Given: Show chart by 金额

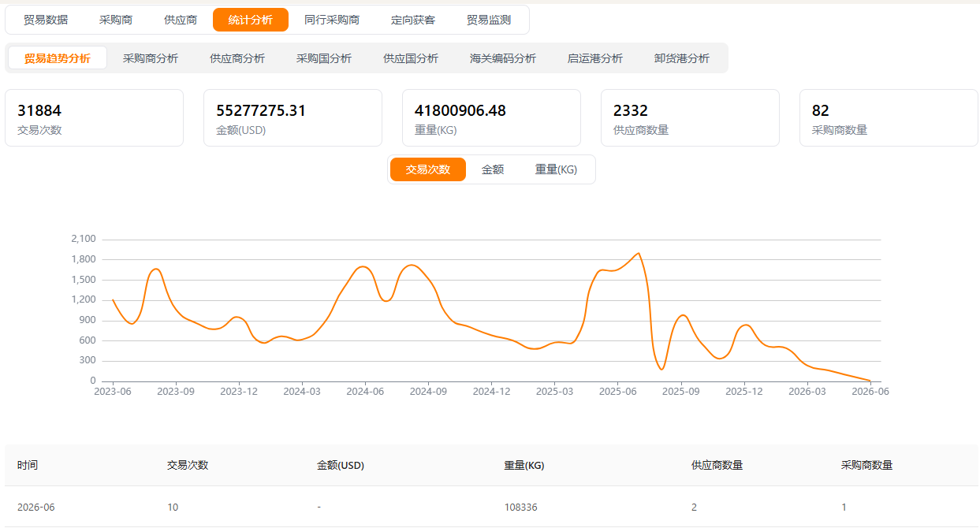Looking at the screenshot, I should [493, 169].
